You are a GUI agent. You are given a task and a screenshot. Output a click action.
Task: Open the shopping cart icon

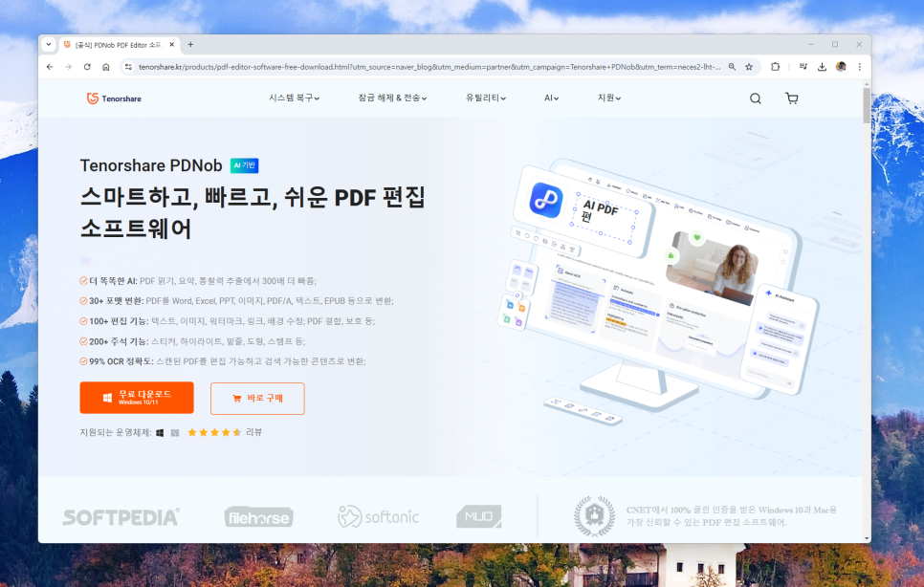(x=791, y=98)
